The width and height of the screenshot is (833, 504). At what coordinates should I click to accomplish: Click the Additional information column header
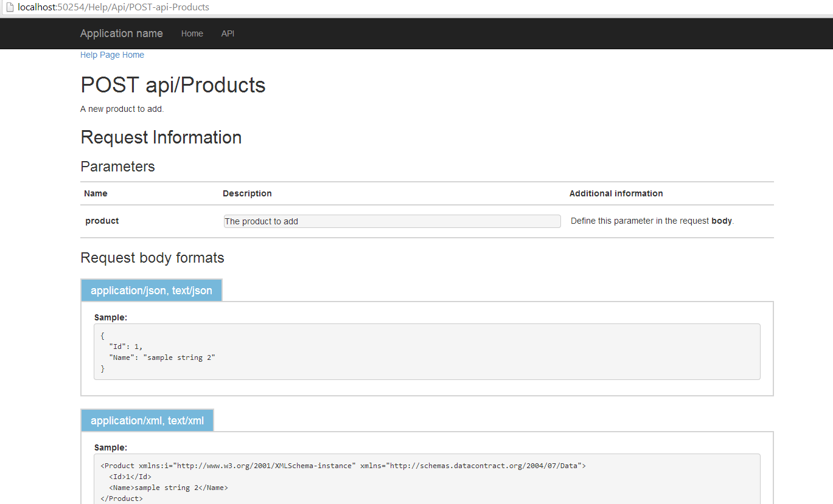(x=616, y=193)
